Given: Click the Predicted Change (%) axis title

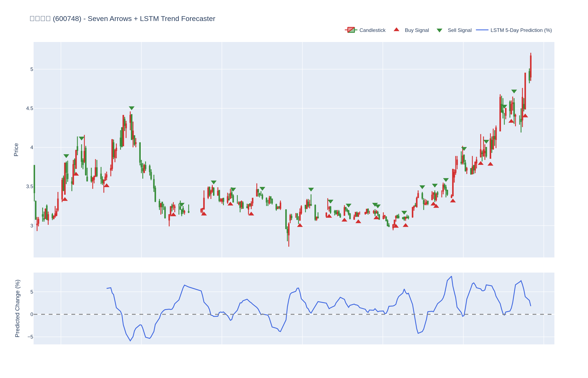Looking at the screenshot, I should click(x=17, y=308).
